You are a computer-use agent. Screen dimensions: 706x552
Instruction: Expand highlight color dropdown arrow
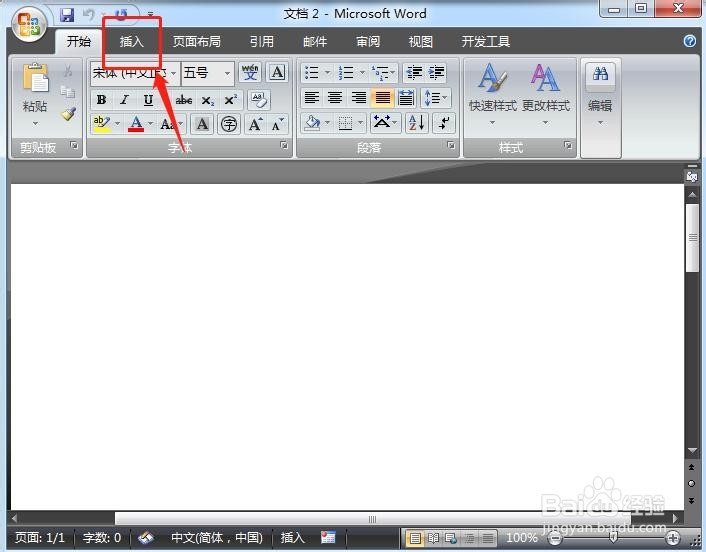(118, 123)
